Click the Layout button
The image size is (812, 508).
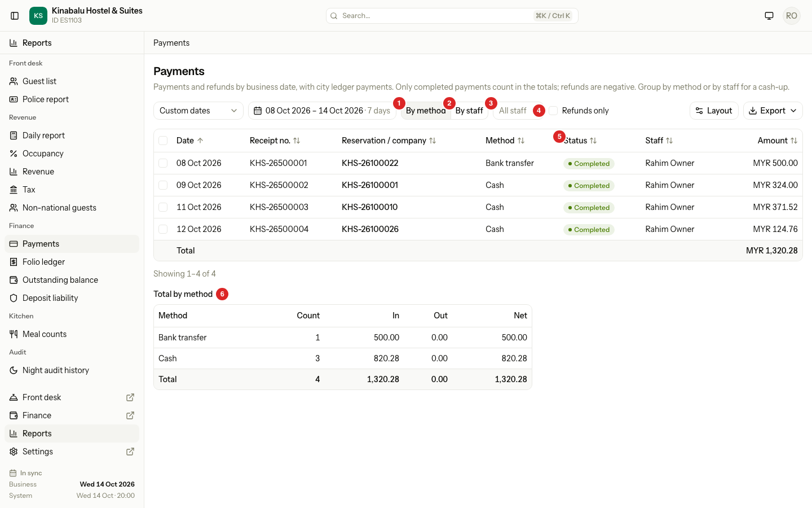pos(714,111)
